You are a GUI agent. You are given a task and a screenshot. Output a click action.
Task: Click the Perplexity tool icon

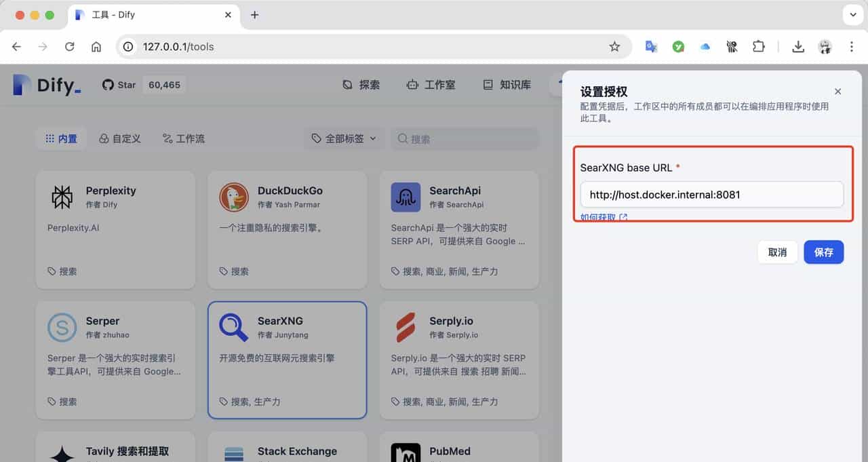(x=62, y=197)
